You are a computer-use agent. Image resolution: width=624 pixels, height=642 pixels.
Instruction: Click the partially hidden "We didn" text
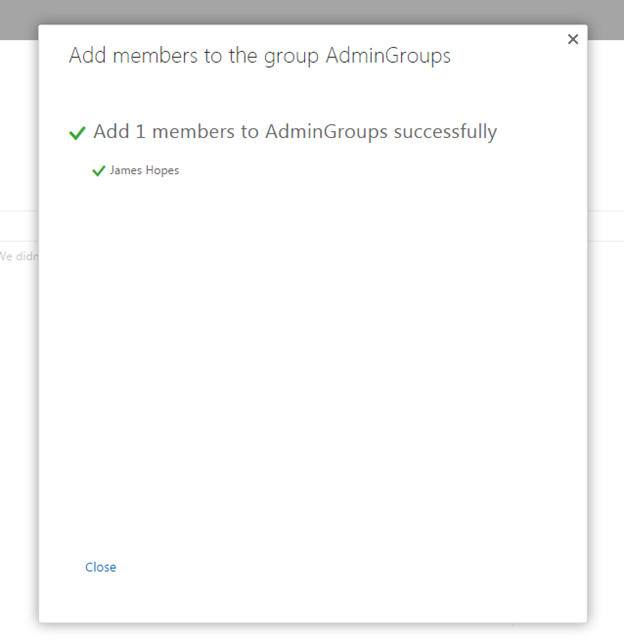coord(18,256)
